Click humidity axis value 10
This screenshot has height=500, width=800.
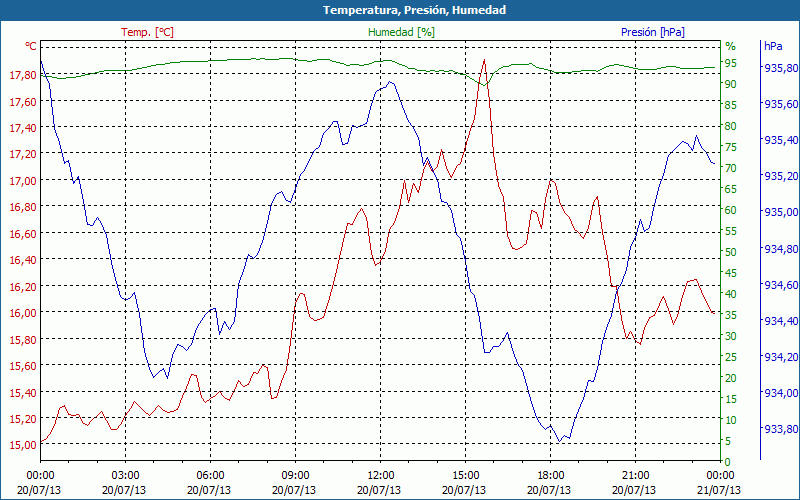tap(731, 420)
